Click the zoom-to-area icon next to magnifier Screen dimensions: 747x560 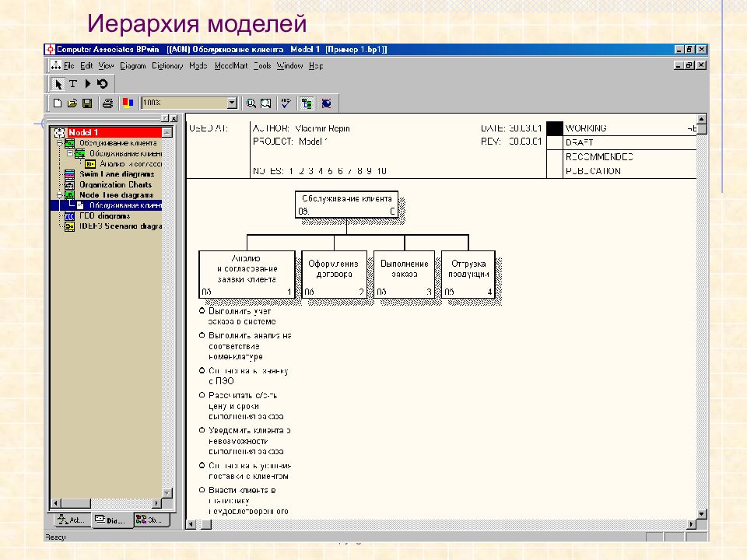click(x=266, y=103)
